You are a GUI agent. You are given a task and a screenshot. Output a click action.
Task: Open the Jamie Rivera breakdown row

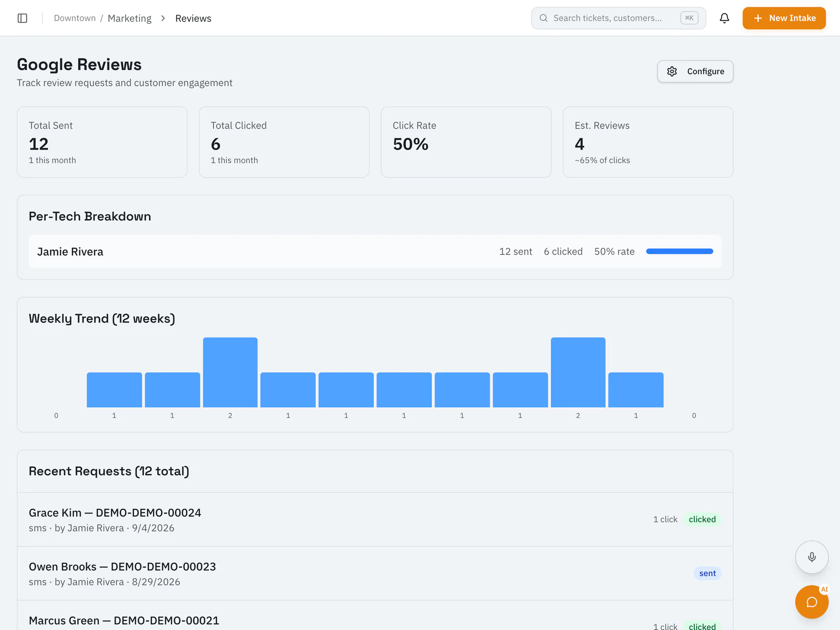(x=375, y=251)
